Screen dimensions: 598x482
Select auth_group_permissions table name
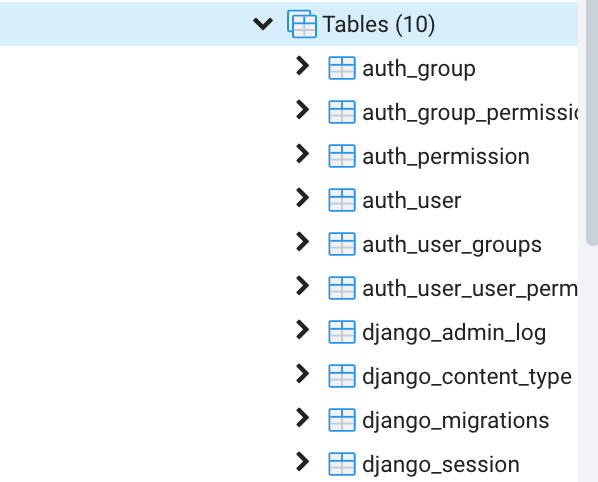pos(470,113)
